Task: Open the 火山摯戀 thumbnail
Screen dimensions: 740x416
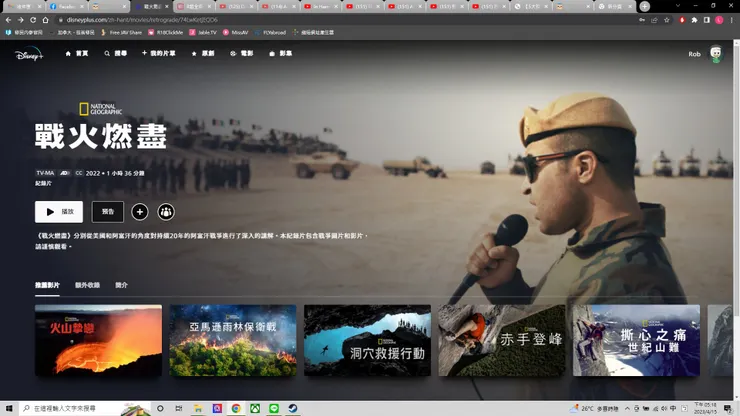Action: click(98, 340)
